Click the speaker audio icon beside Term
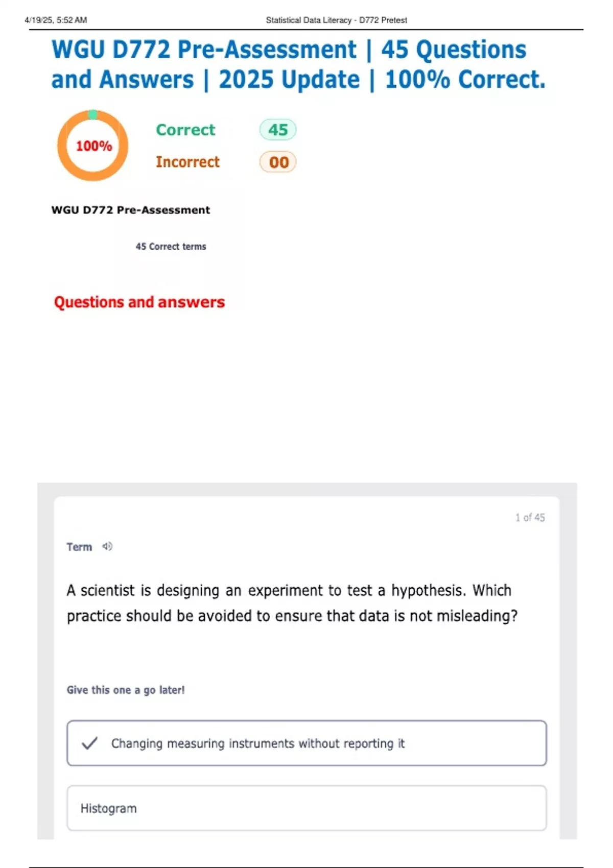 pos(107,546)
